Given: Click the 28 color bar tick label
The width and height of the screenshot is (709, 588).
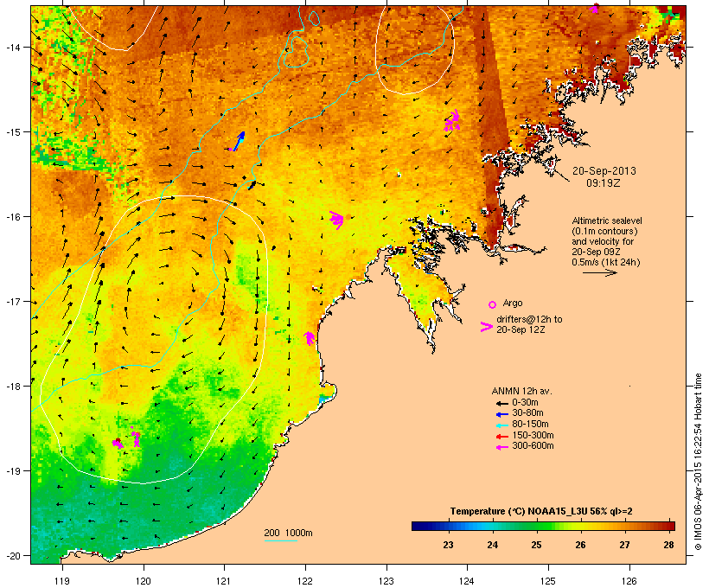Looking at the screenshot, I should point(668,545).
